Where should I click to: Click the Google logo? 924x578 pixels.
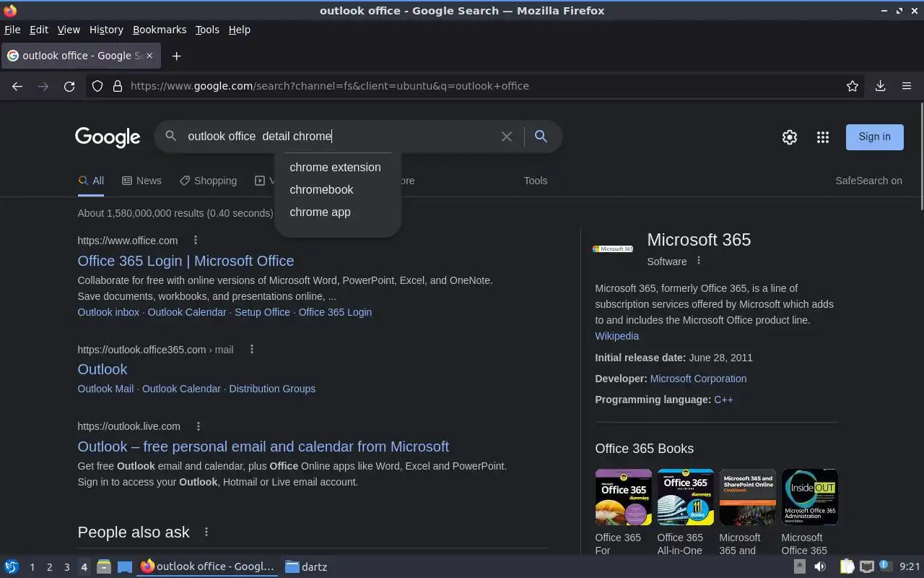click(x=108, y=137)
